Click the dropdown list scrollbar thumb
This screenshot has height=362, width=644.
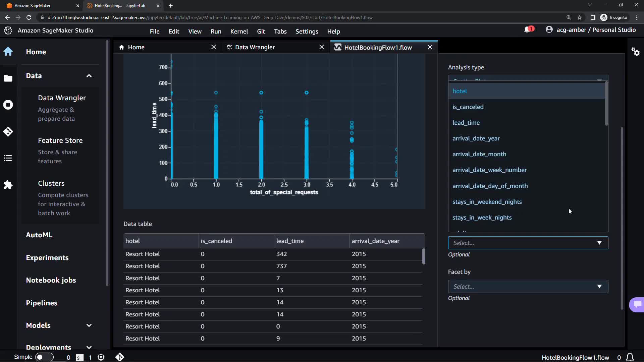tap(606, 104)
